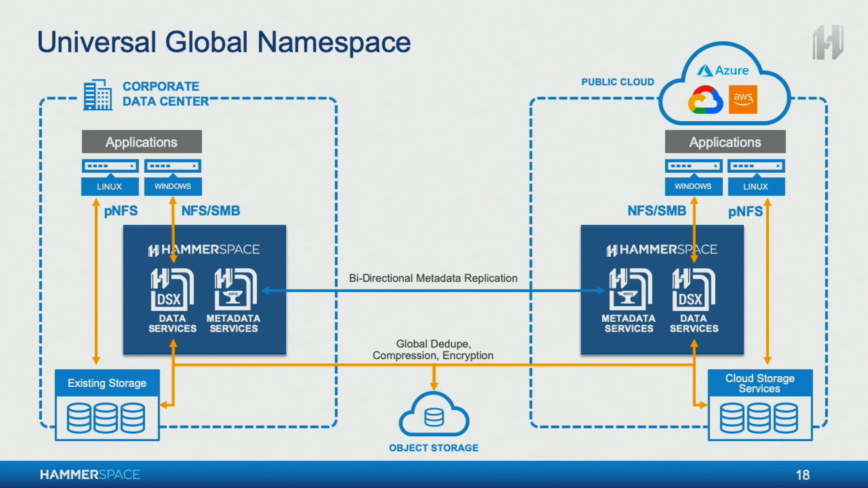Click the left Applications gray box
The width and height of the screenshot is (868, 488).
point(141,142)
